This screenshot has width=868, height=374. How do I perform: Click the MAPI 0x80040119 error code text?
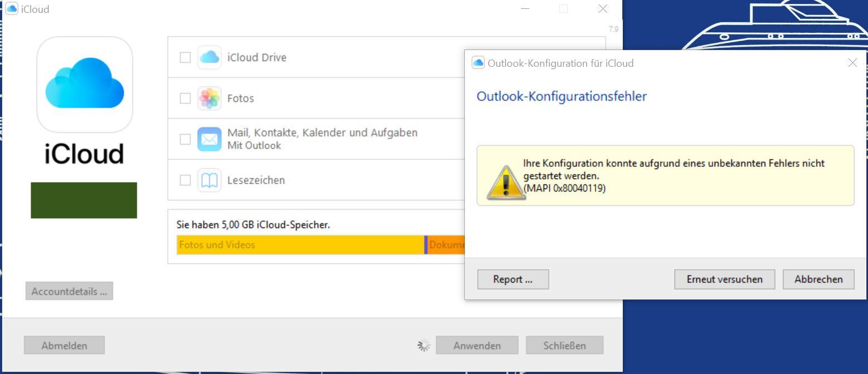(564, 188)
